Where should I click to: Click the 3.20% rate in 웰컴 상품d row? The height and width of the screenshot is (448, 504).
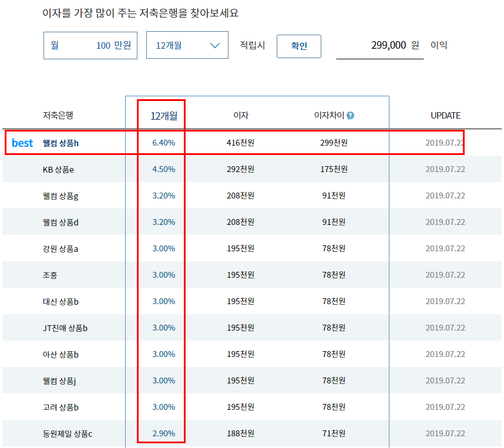pyautogui.click(x=164, y=222)
